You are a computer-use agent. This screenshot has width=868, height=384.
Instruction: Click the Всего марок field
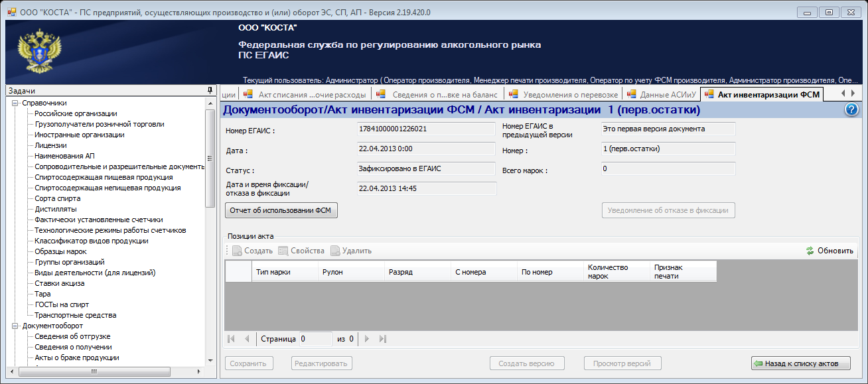(668, 168)
